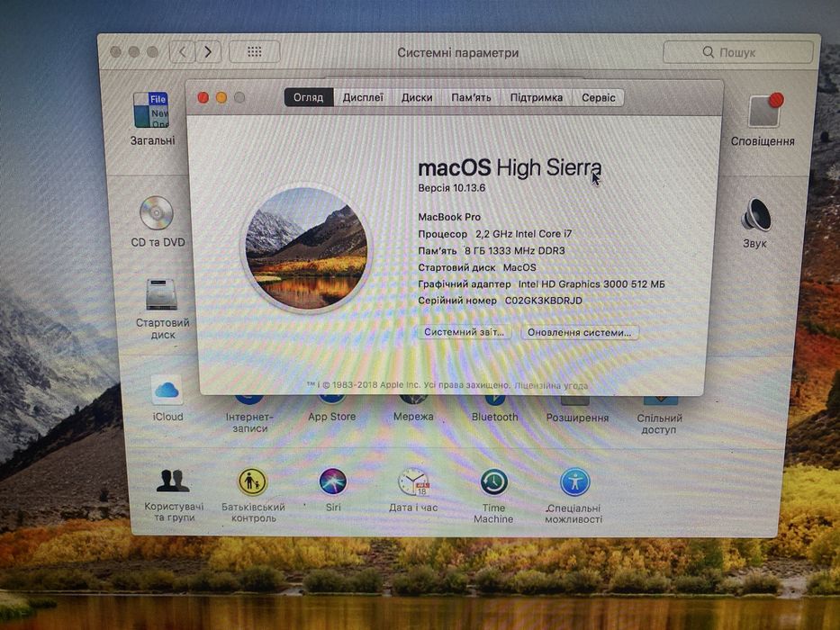Click the MacBook Pro model text
The height and width of the screenshot is (630, 840).
tap(449, 217)
